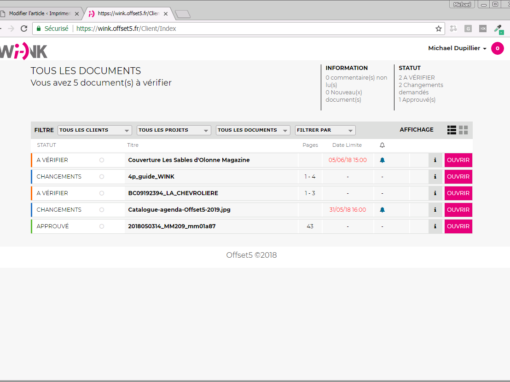The width and height of the screenshot is (510, 382).
Task: Click the pink user avatar circle
Action: (497, 48)
